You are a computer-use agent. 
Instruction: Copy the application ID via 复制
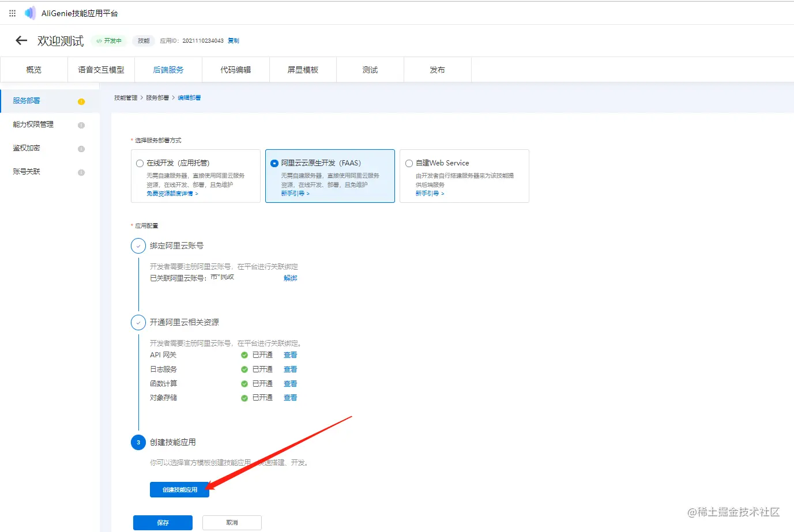point(234,41)
